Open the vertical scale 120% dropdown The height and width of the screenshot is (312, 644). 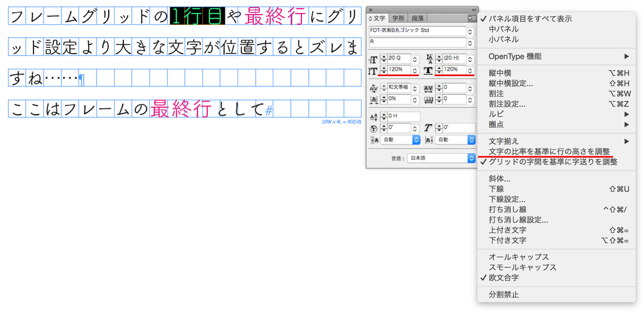(x=415, y=71)
